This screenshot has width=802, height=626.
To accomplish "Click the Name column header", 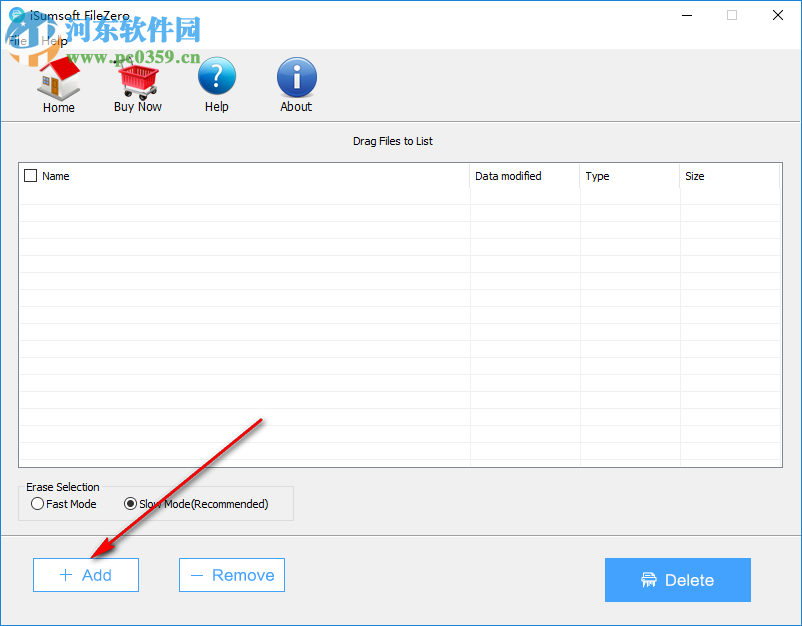I will (x=55, y=176).
